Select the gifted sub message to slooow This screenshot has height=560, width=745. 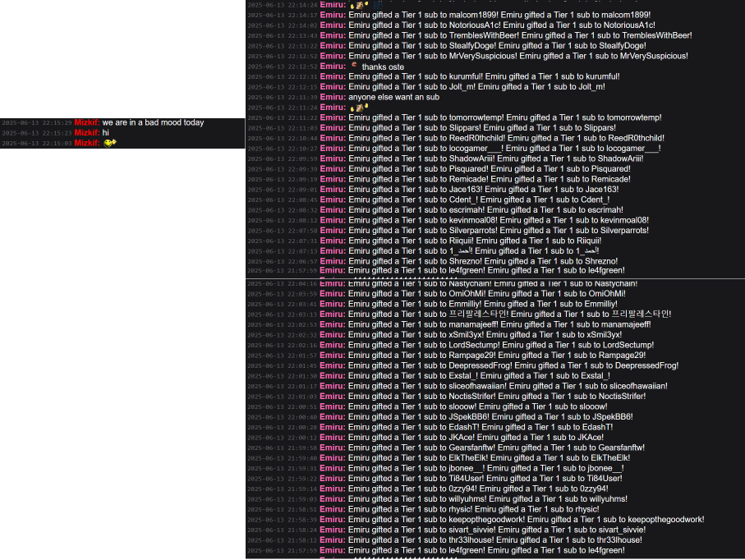click(x=477, y=406)
